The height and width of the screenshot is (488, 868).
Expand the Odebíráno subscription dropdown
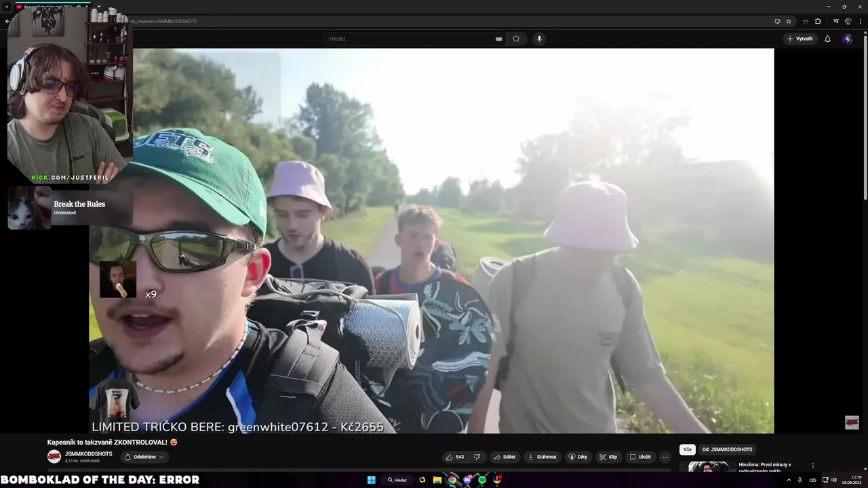[144, 457]
